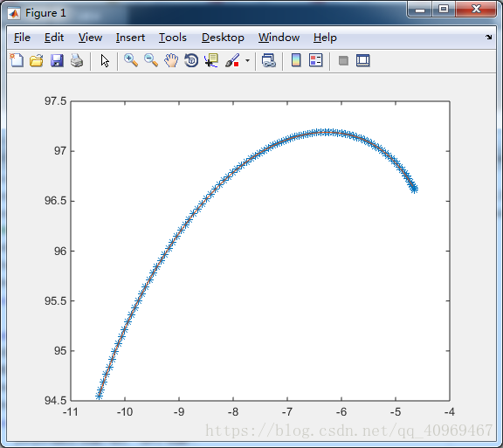Click the first data marker at the curve's bottom-left

coord(100,396)
